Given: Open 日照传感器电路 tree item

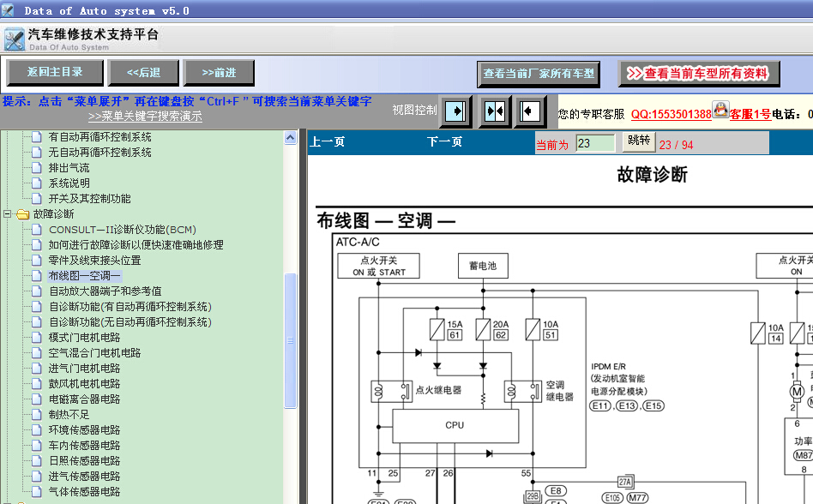Looking at the screenshot, I should (85, 460).
